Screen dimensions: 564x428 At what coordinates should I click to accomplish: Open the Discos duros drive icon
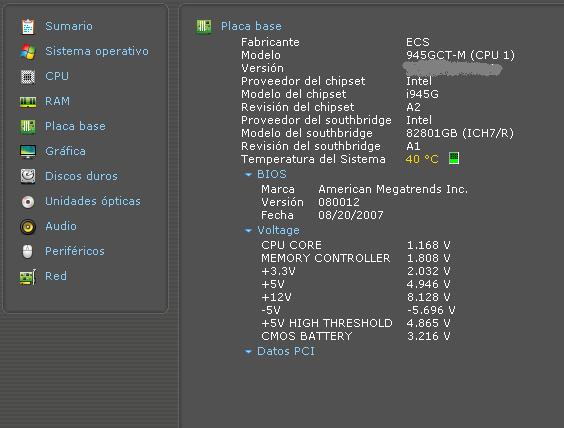pos(28,176)
